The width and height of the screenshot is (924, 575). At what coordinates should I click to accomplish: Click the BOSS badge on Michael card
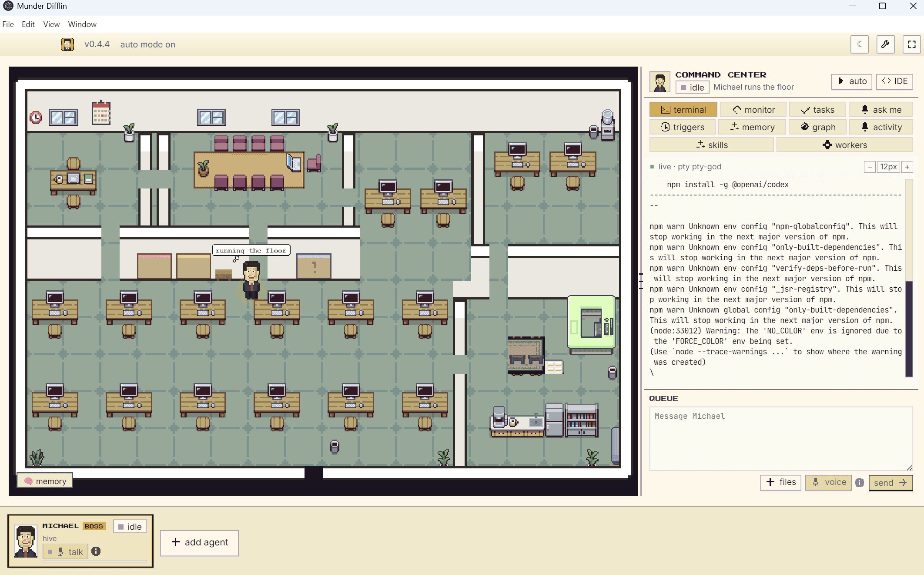(94, 526)
